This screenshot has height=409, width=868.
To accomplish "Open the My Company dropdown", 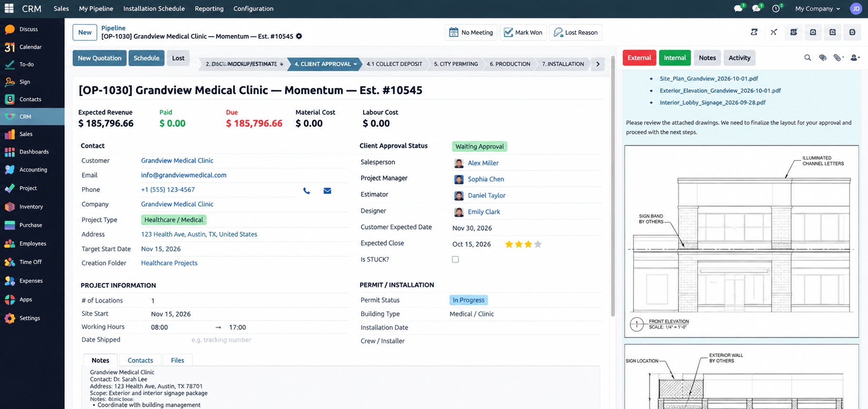I will pos(818,9).
